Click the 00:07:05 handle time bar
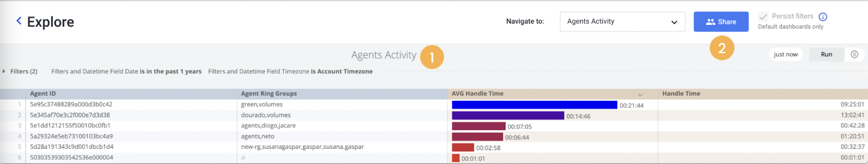This screenshot has height=164, width=868. (478, 126)
